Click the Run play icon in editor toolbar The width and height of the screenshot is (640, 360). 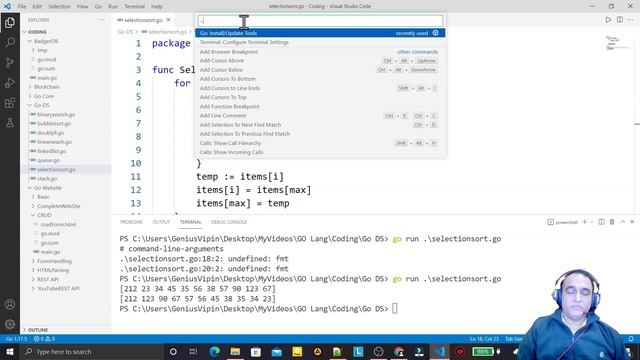click(608, 20)
